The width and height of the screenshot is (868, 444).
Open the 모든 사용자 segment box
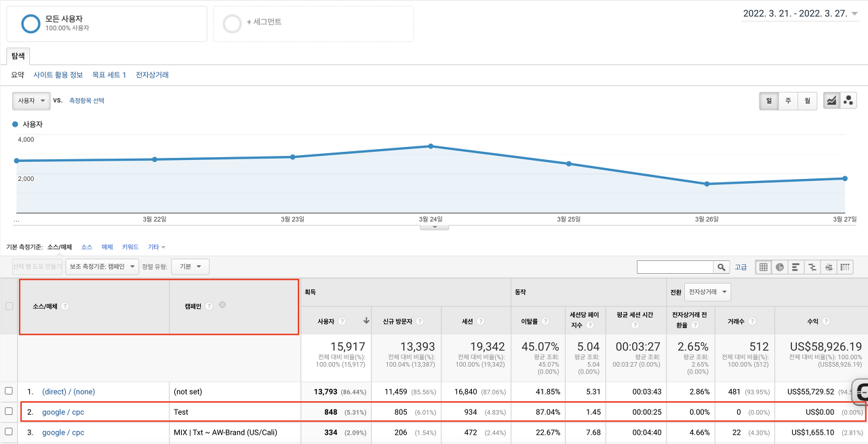pyautogui.click(x=106, y=24)
